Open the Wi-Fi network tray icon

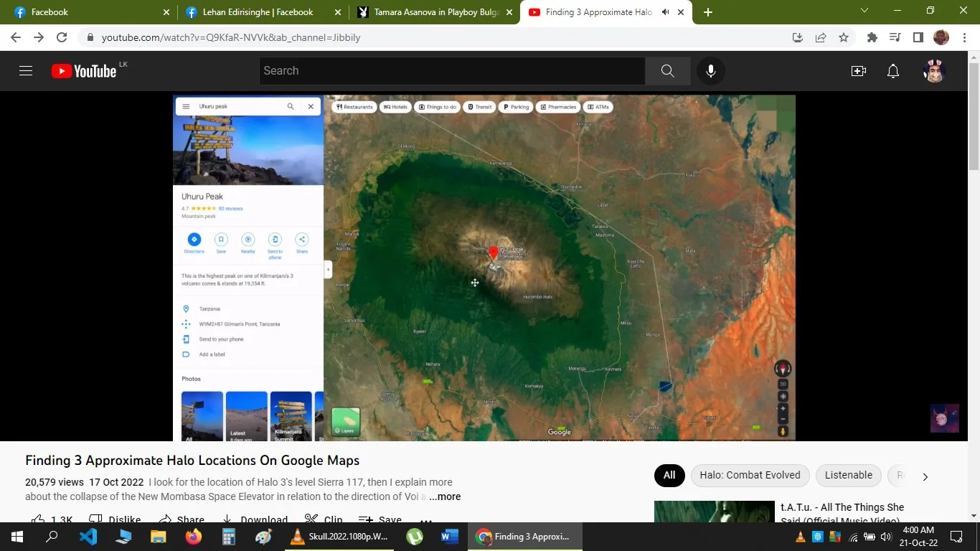853,537
